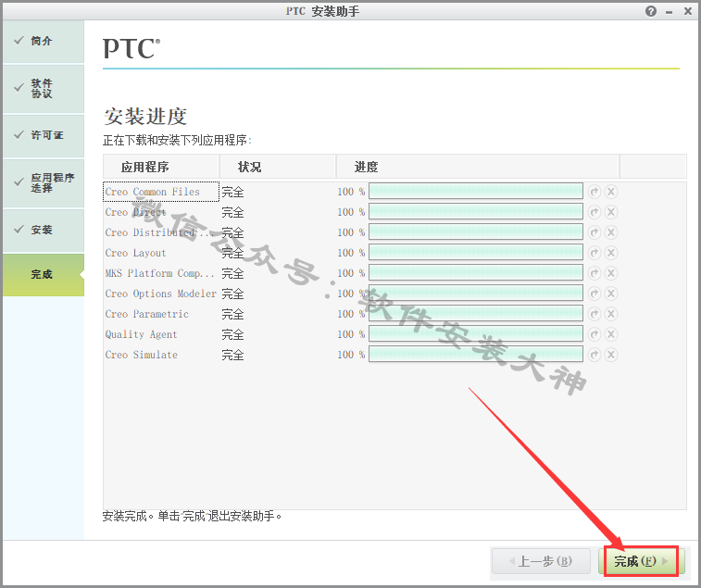This screenshot has width=701, height=588.
Task: Click cancel icon for MKS Platform row
Action: [611, 273]
